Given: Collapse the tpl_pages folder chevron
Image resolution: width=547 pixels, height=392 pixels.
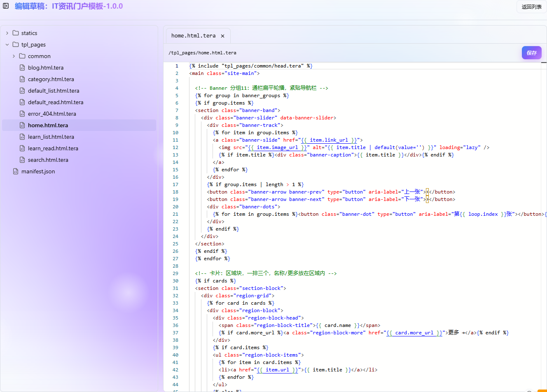Looking at the screenshot, I should click(x=7, y=44).
